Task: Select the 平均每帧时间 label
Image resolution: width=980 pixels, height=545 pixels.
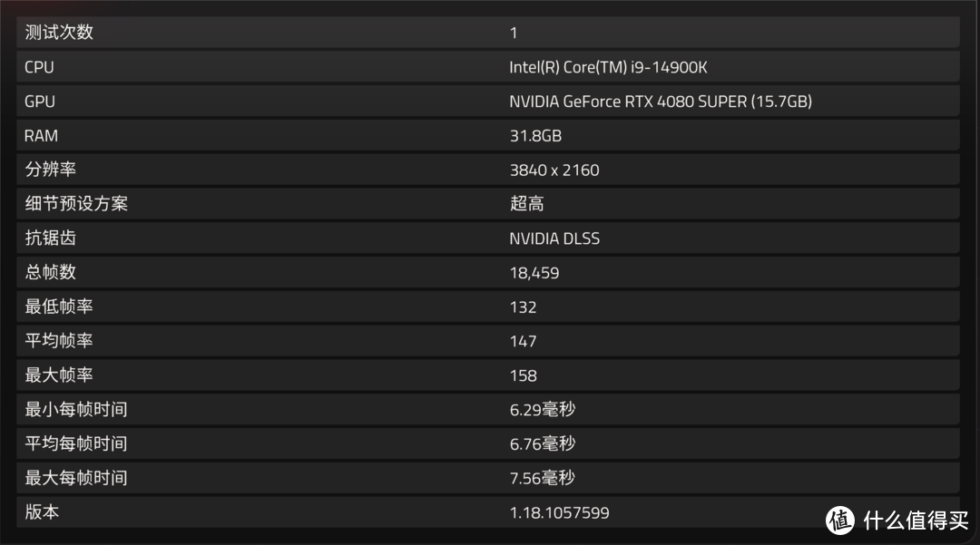Action: coord(75,443)
